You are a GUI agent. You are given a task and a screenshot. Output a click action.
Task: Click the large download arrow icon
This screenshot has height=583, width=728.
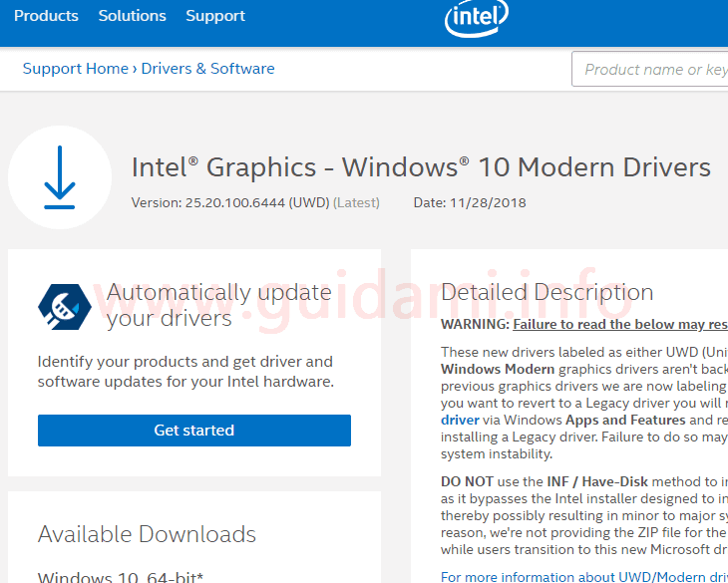[x=60, y=177]
